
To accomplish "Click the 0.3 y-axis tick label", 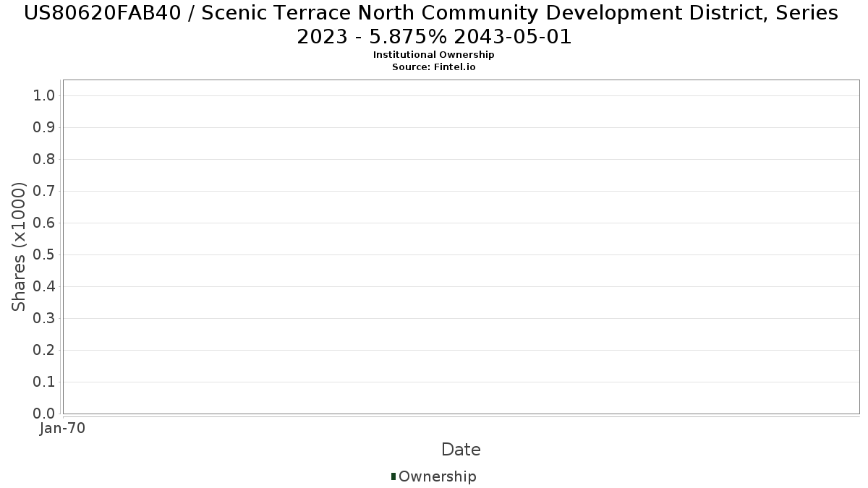I will [x=44, y=319].
